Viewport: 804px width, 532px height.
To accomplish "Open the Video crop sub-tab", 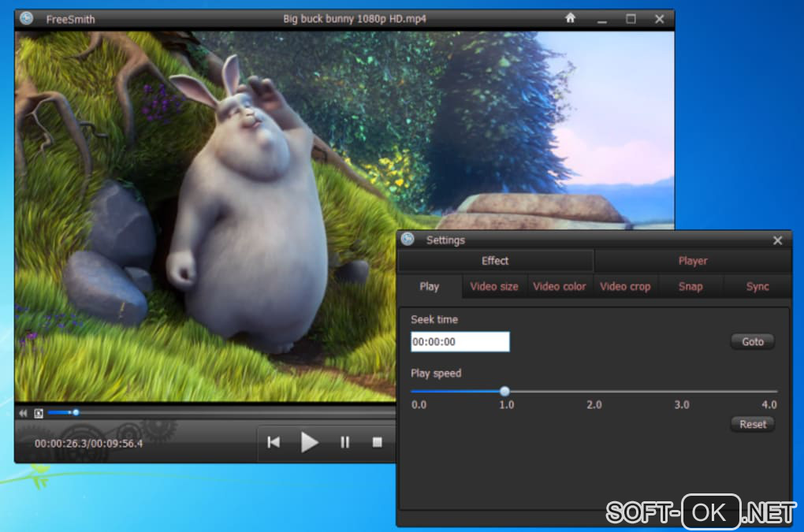I will click(x=625, y=287).
